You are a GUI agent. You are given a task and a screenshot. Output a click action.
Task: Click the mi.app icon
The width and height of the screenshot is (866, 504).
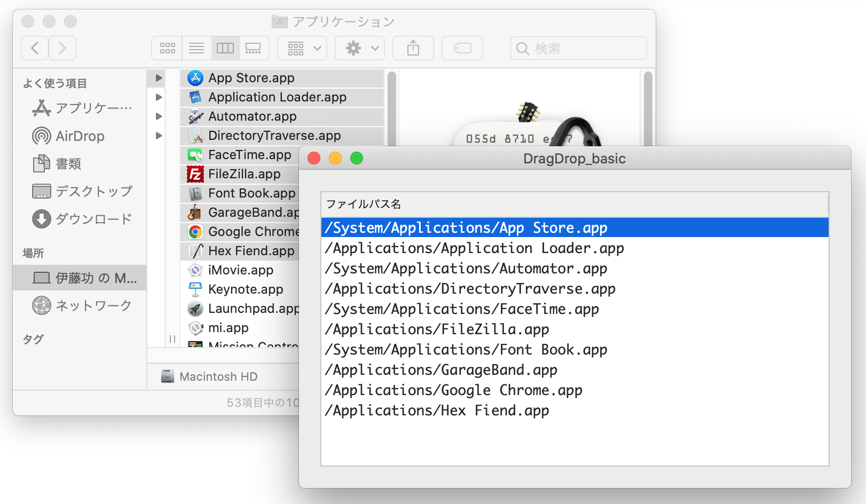[x=195, y=328]
